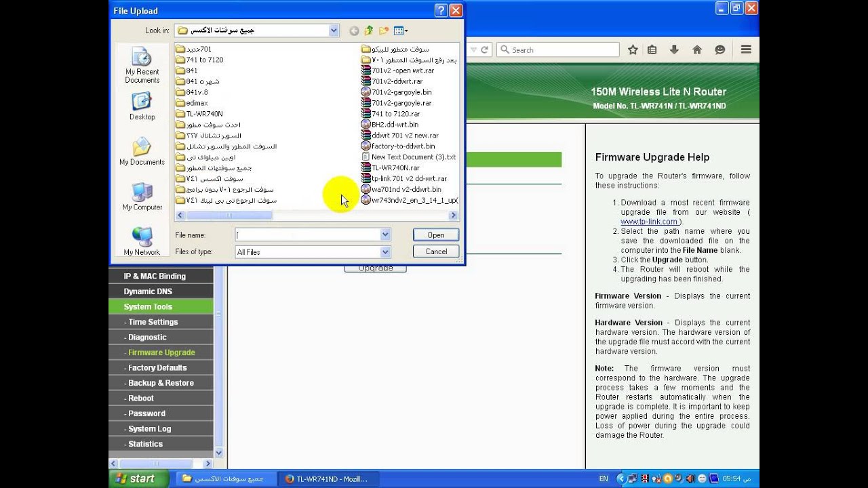The width and height of the screenshot is (868, 488).
Task: Go to My Computer in the places bar
Action: pyautogui.click(x=142, y=197)
